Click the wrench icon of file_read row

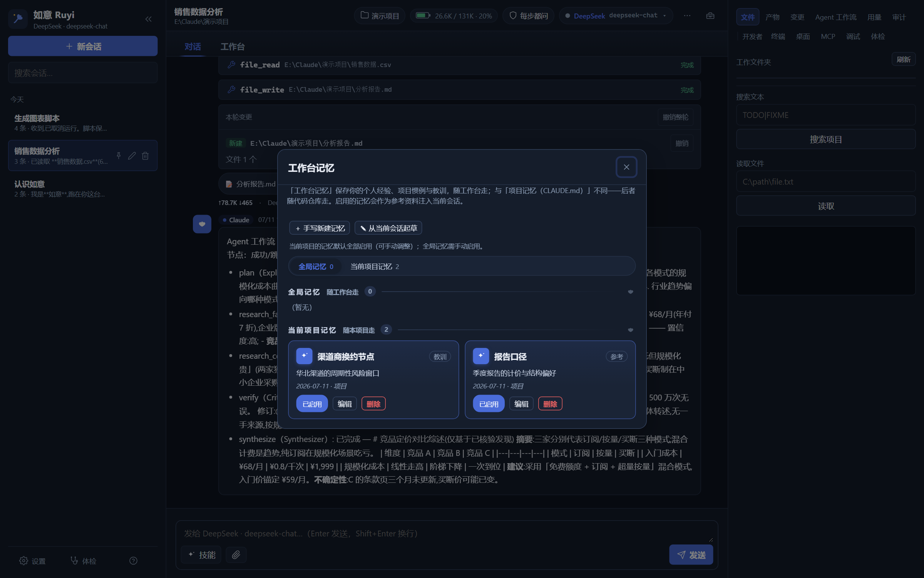(231, 65)
